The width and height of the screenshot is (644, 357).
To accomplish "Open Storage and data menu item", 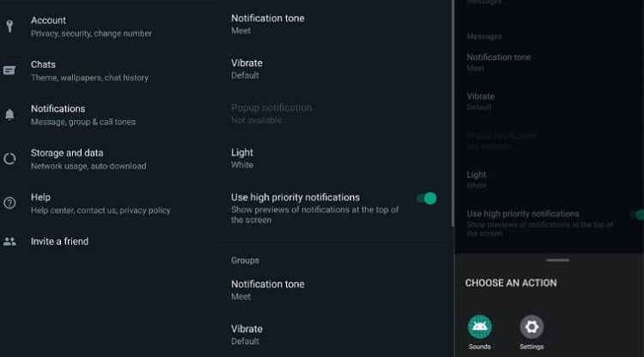I will [x=88, y=159].
